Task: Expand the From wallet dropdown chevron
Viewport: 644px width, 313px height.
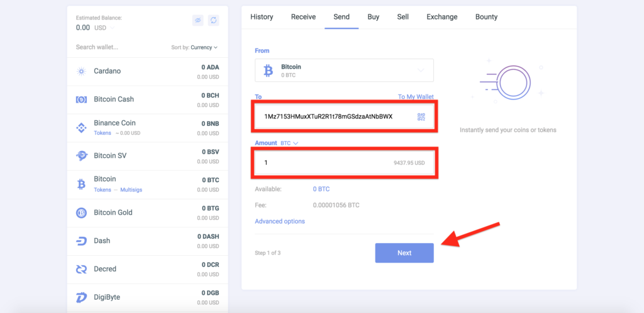Action: [421, 71]
